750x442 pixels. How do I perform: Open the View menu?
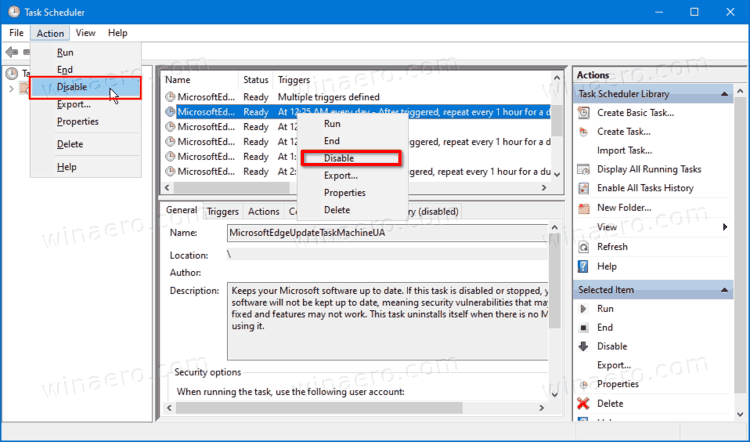point(86,33)
